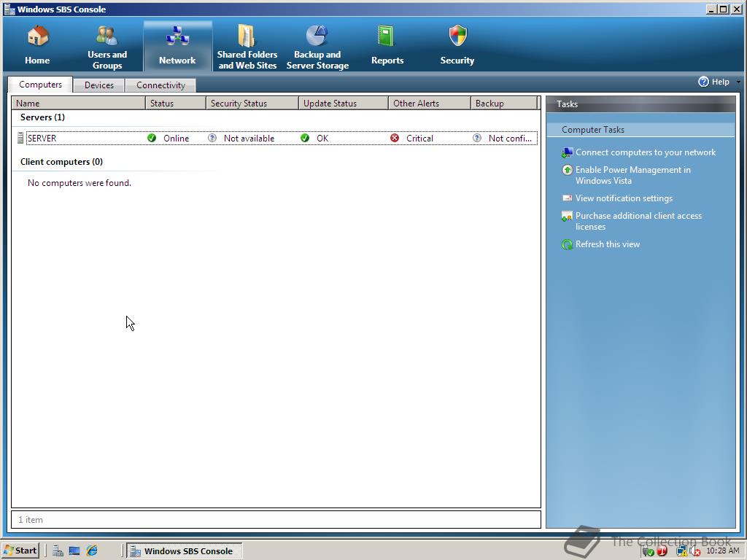Screen dimensions: 747x560
Task: Open the Home section icon
Action: (x=37, y=36)
